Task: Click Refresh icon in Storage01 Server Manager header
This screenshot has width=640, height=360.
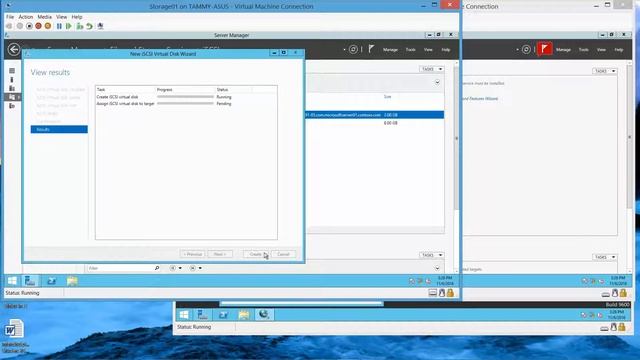Action: (353, 49)
